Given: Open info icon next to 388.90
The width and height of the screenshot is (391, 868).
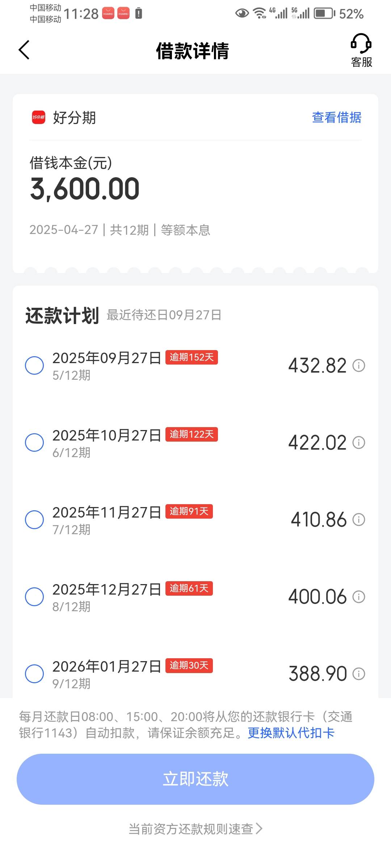Looking at the screenshot, I should point(359,673).
